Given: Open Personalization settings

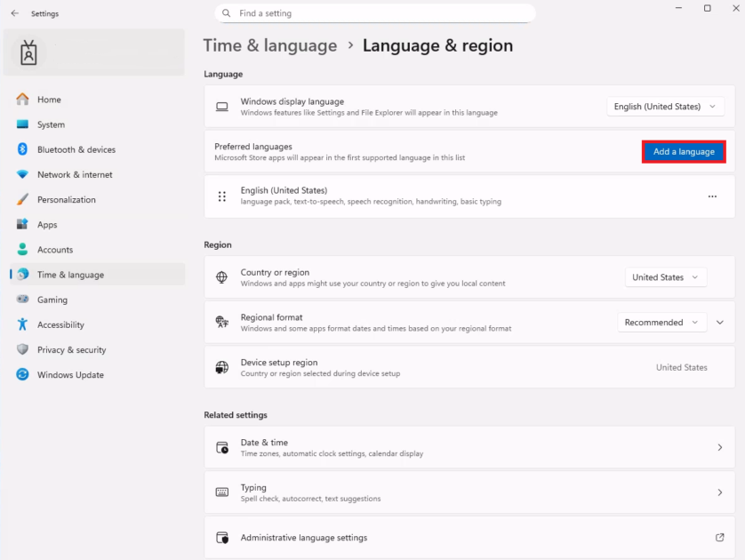Looking at the screenshot, I should pyautogui.click(x=98, y=199).
